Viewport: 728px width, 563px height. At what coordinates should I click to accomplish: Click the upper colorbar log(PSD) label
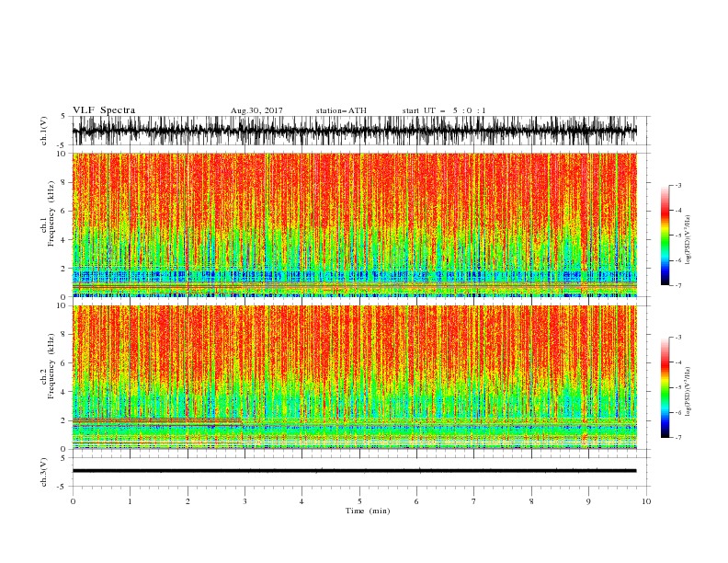(688, 240)
